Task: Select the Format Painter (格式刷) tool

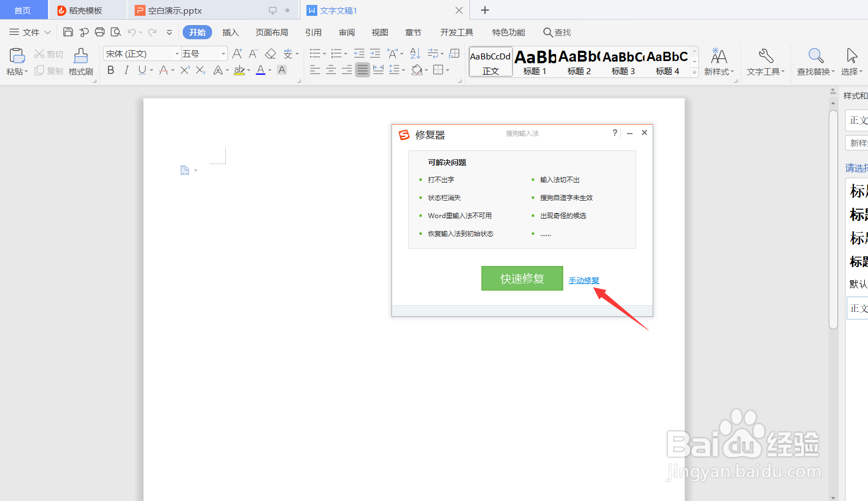Action: [x=81, y=61]
